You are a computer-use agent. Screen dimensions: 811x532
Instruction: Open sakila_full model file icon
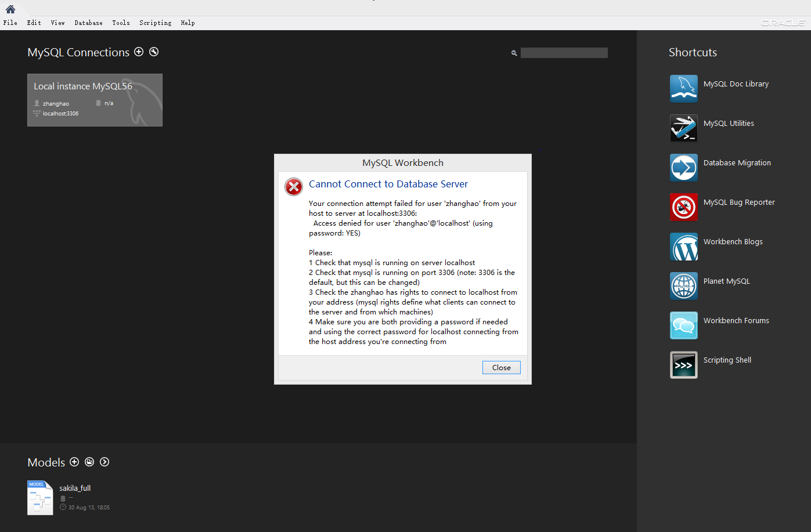pos(40,498)
